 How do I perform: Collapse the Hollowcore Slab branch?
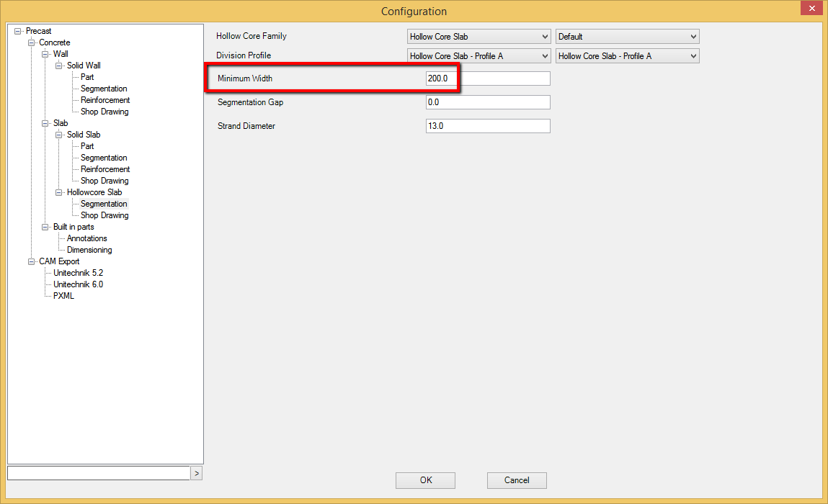click(59, 192)
